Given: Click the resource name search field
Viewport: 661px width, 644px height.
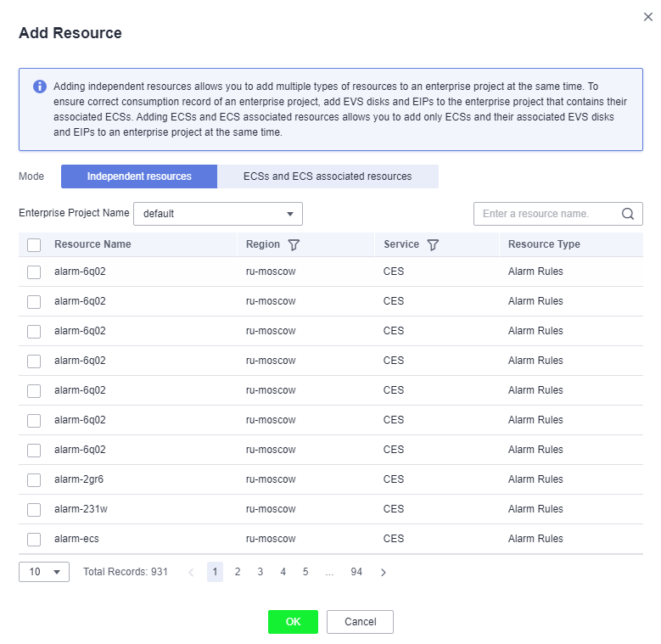Looking at the screenshot, I should click(x=547, y=214).
